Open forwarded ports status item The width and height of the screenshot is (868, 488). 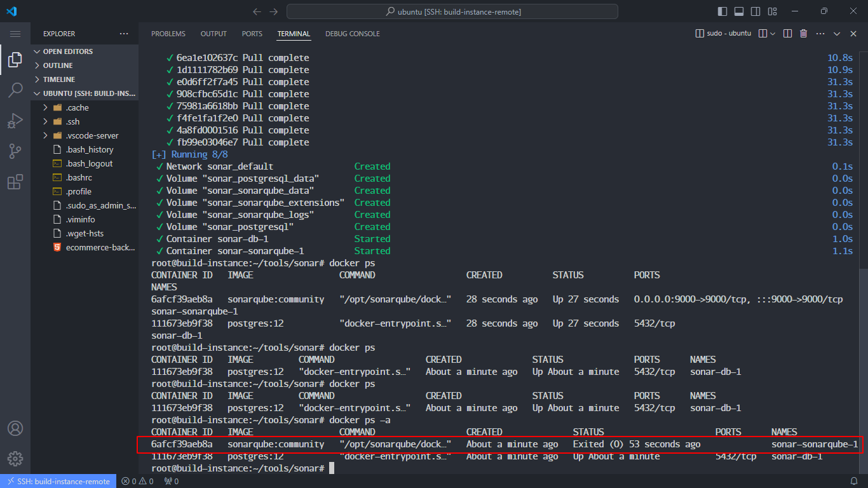click(171, 481)
